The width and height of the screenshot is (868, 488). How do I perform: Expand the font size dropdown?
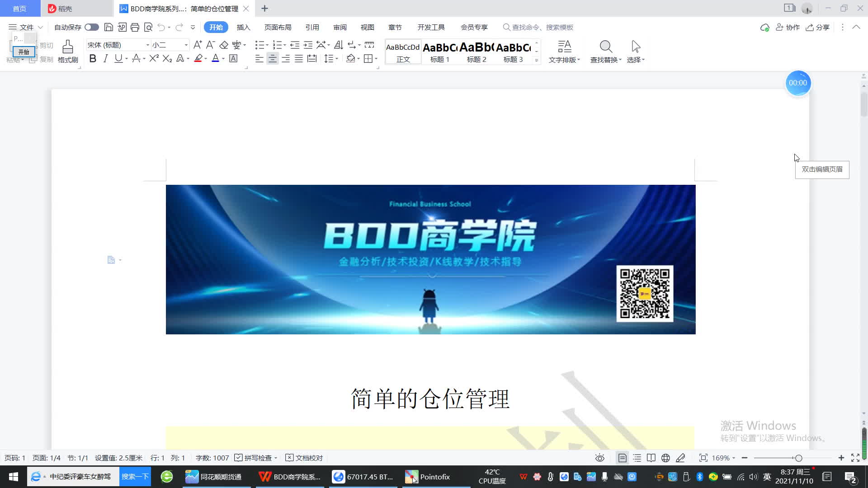click(186, 45)
